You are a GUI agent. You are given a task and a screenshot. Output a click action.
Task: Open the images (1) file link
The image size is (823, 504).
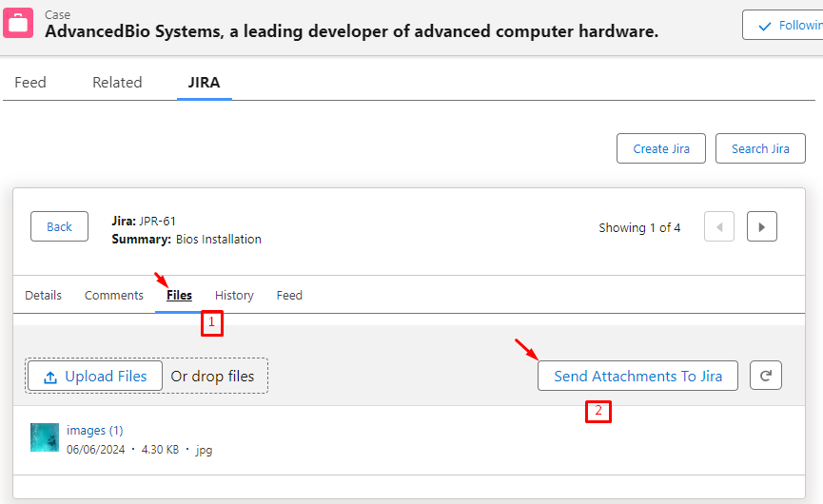click(x=94, y=430)
